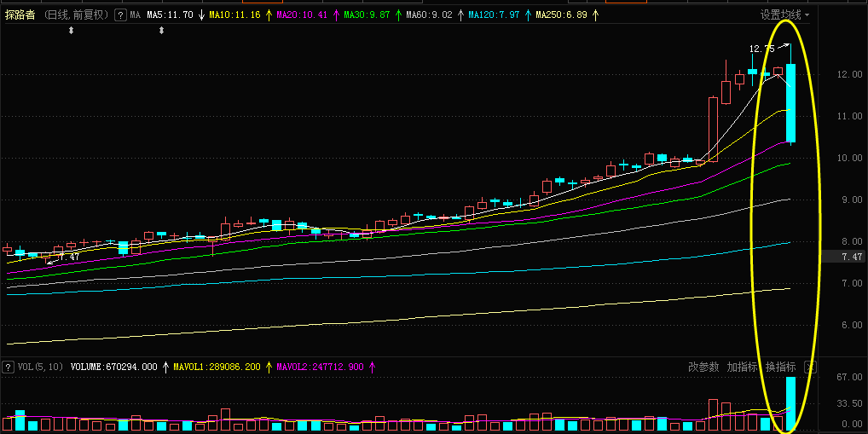Image resolution: width=868 pixels, height=434 pixels.
Task: Open 换指标 to switch indicator
Action: (x=781, y=367)
